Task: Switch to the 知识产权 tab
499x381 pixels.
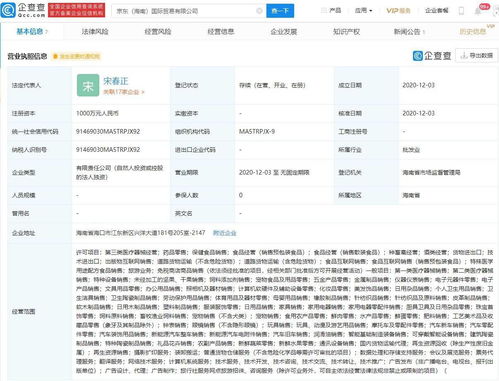Action: click(347, 32)
